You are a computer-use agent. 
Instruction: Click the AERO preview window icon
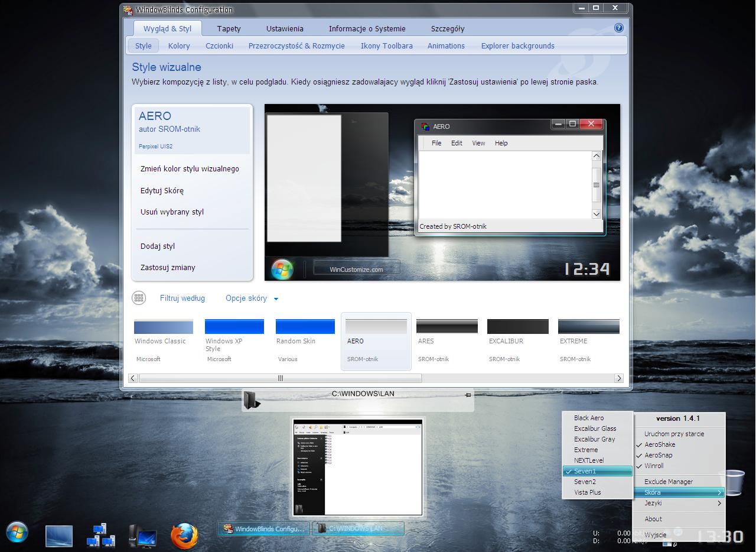tap(425, 126)
